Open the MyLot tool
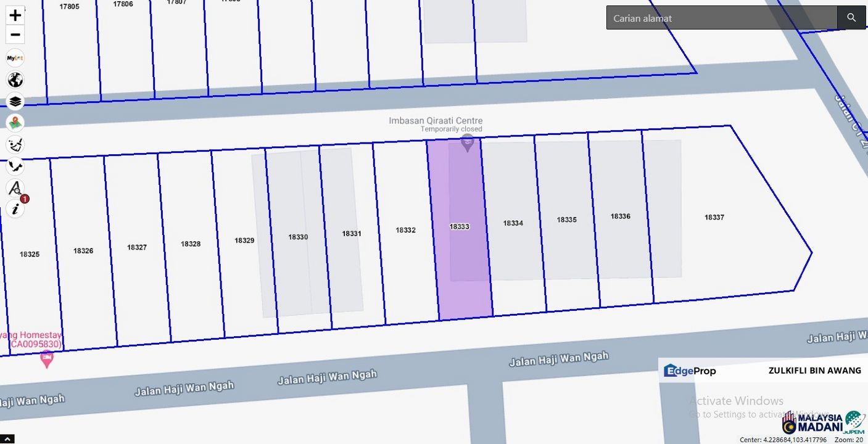This screenshot has height=444, width=868. (x=15, y=58)
